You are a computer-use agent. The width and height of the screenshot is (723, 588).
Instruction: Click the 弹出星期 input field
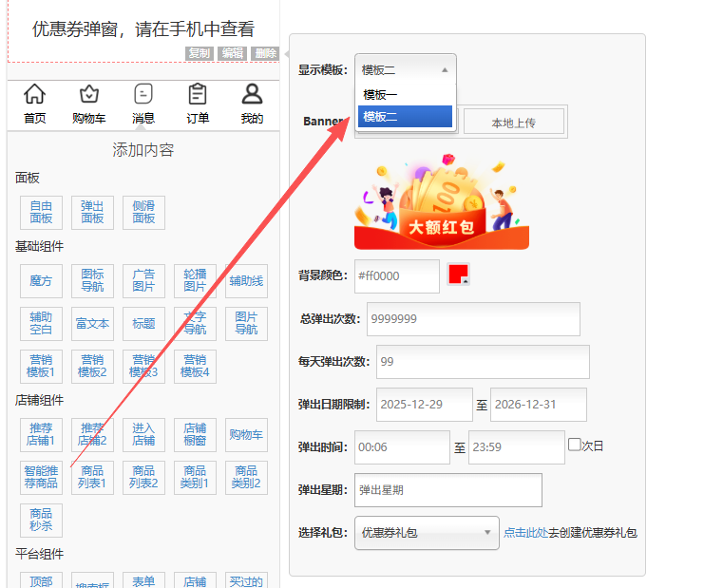pyautogui.click(x=447, y=490)
